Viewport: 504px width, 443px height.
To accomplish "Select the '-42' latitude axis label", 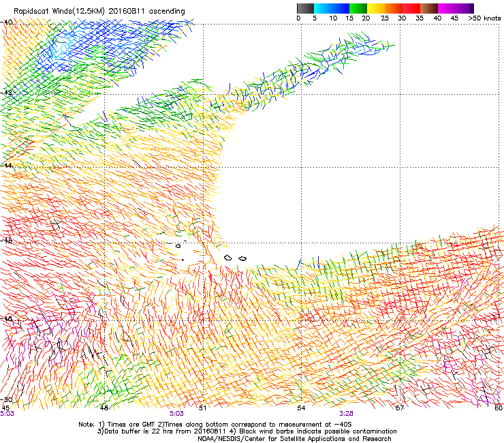I will [x=6, y=92].
